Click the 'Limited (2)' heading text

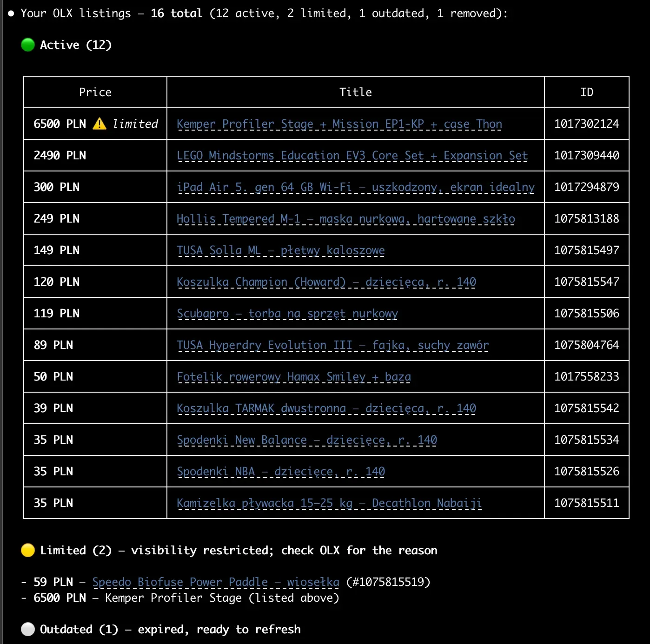76,551
